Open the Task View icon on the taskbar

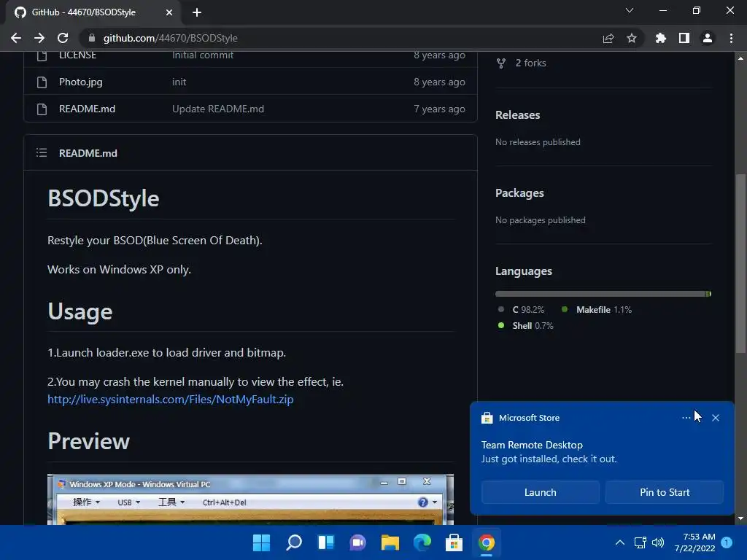pyautogui.click(x=326, y=542)
